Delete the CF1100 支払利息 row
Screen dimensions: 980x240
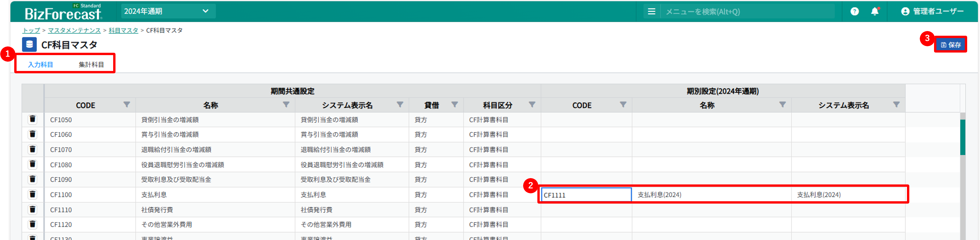pyautogui.click(x=32, y=194)
